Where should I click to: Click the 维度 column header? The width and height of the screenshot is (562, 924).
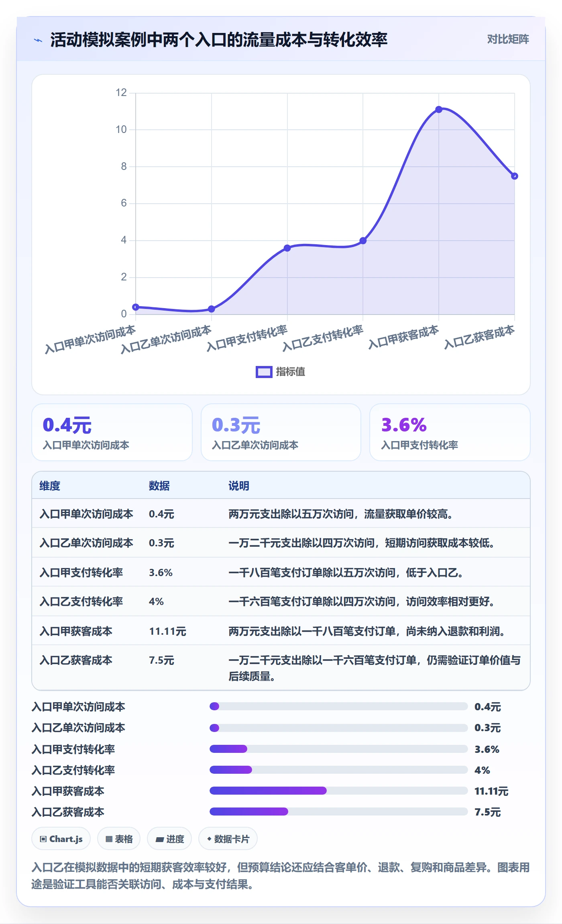(x=50, y=486)
